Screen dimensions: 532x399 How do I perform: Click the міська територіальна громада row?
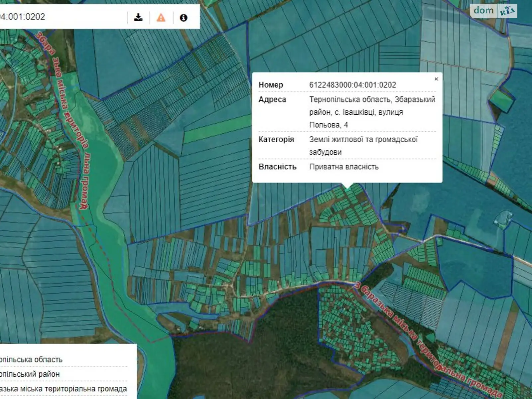pos(63,389)
